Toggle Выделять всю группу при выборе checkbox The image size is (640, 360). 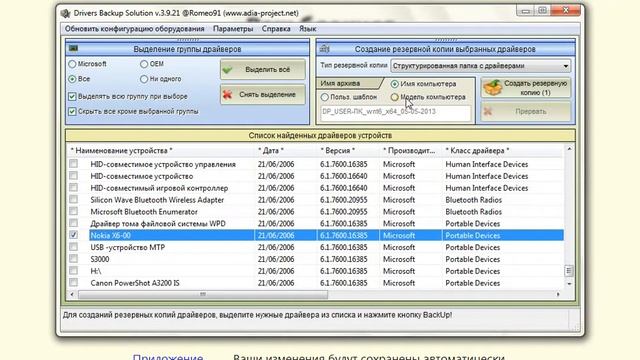(x=72, y=96)
